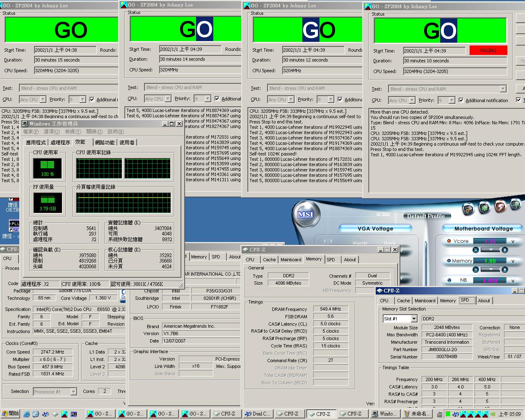Click the red lightning icon in MSI panel
Viewport: 525px width, 420px height.
coord(500,206)
